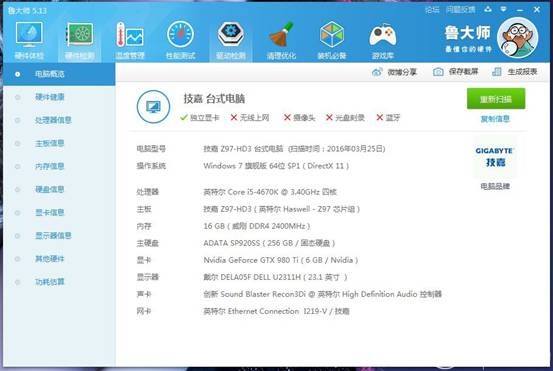
Task: Click the 摄像头 status item
Action: click(x=299, y=118)
